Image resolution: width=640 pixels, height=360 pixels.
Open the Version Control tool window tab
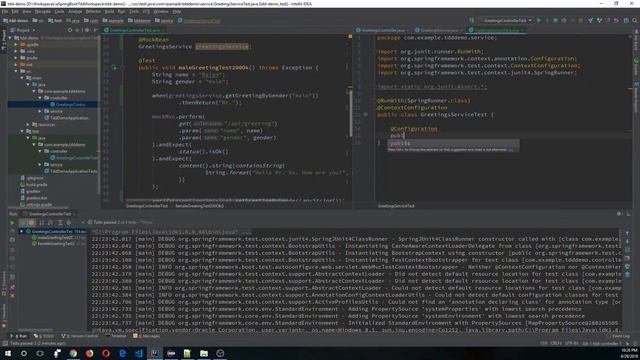click(x=80, y=336)
